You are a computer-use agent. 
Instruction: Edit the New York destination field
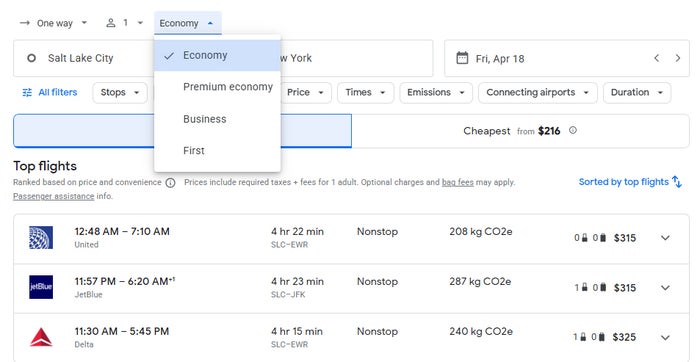coord(356,58)
